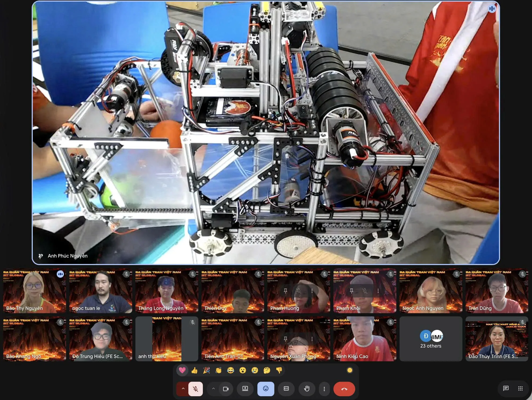Send the party popper reaction
This screenshot has width=532, height=400.
(x=206, y=370)
